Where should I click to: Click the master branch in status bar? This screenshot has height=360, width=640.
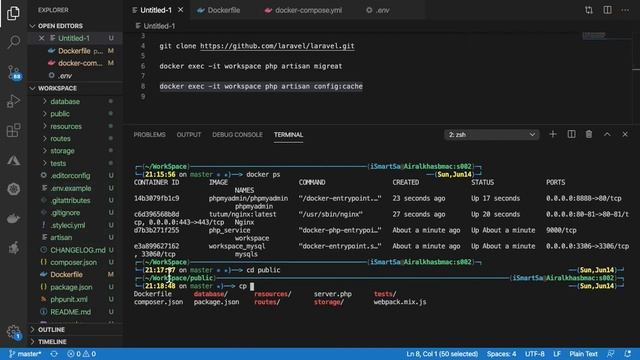coord(25,354)
